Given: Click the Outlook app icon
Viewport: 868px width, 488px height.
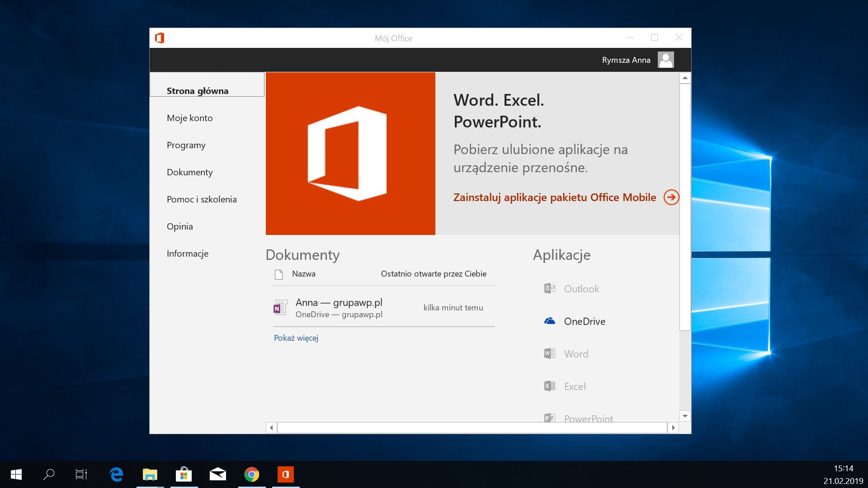Looking at the screenshot, I should click(550, 288).
